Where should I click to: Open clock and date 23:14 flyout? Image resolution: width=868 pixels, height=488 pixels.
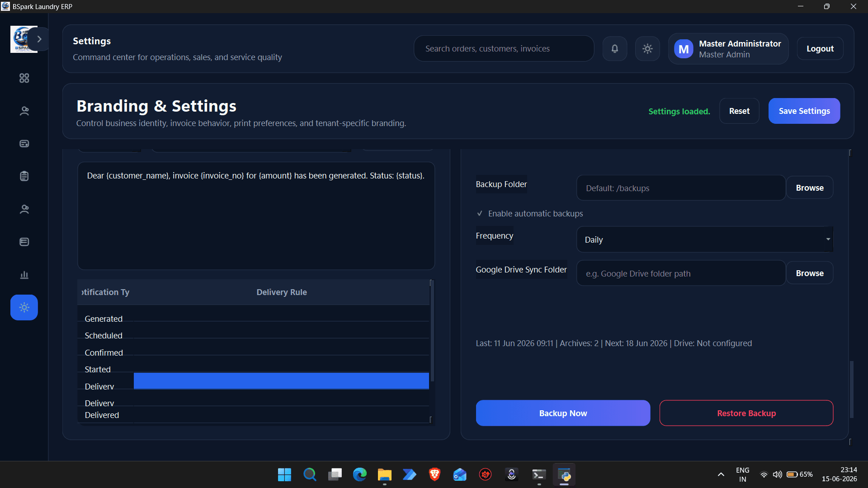840,474
